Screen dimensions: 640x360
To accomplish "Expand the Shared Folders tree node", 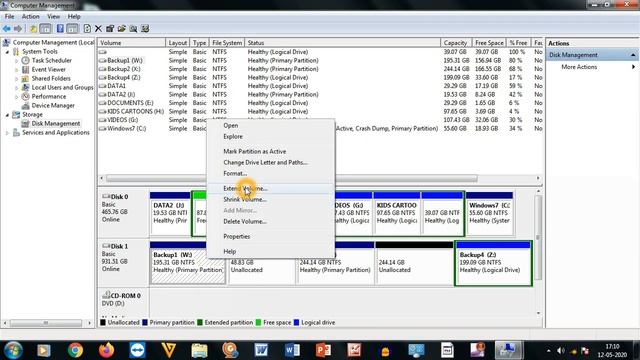I will pos(17,79).
